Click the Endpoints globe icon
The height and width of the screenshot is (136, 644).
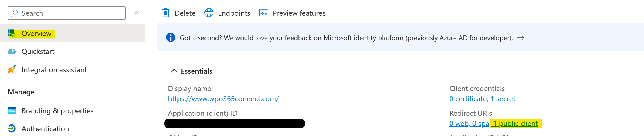click(x=209, y=13)
